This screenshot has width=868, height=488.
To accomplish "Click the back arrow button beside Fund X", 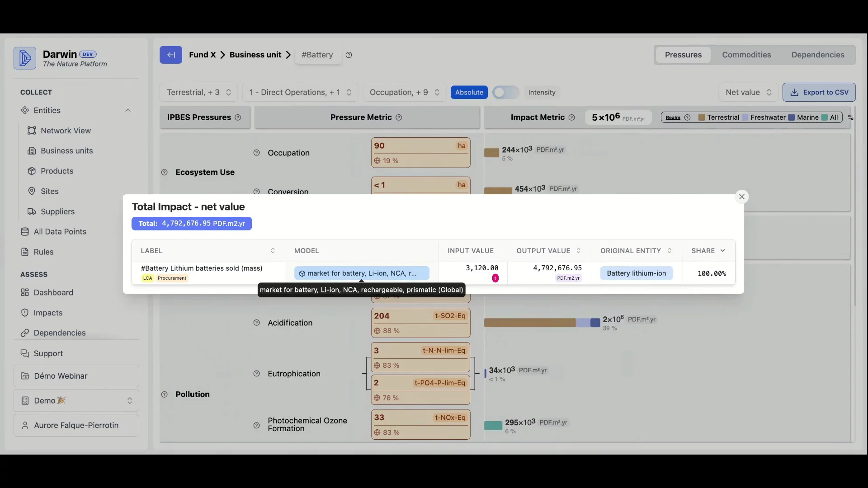I will 170,55.
